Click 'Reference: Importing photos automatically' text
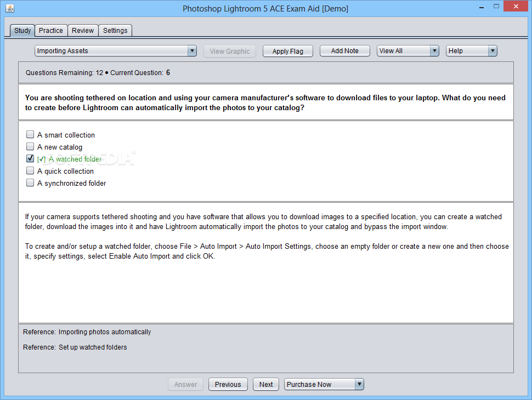This screenshot has height=400, width=532. pyautogui.click(x=87, y=332)
